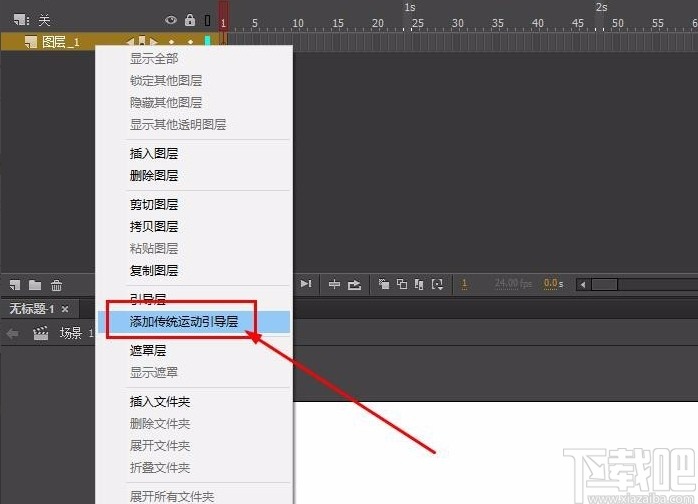698x504 pixels.
Task: Close the 无标题-1 document tab
Action: [65, 309]
